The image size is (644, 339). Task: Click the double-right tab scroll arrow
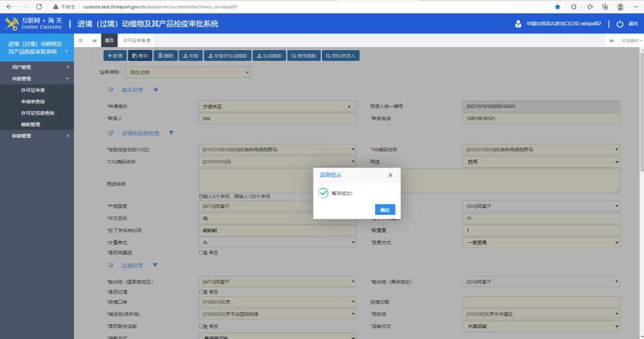(612, 41)
